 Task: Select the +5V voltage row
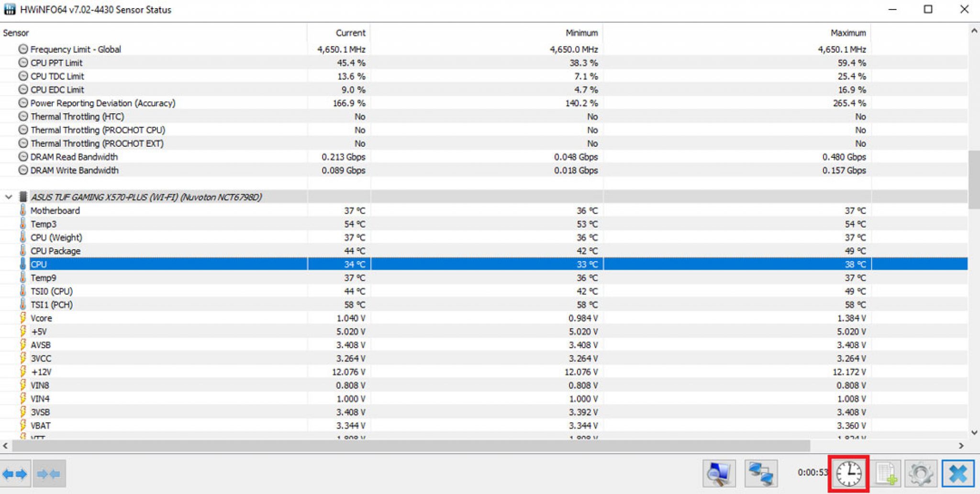pos(484,331)
